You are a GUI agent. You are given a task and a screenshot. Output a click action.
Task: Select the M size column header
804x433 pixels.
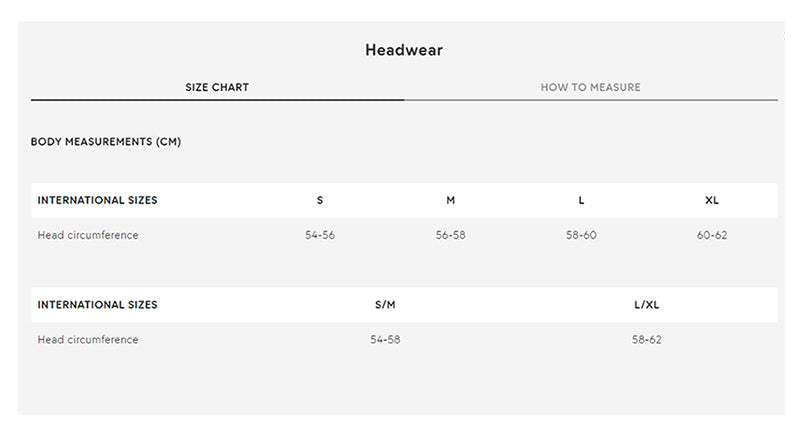coord(450,200)
